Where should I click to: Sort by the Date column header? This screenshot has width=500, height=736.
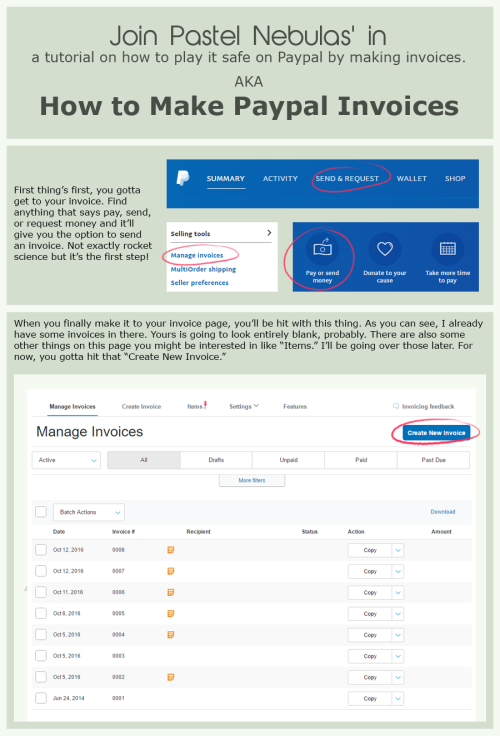click(x=59, y=531)
